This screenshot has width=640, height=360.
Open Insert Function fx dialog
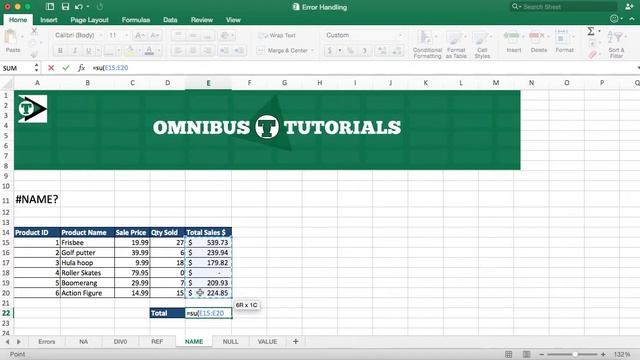[x=81, y=68]
